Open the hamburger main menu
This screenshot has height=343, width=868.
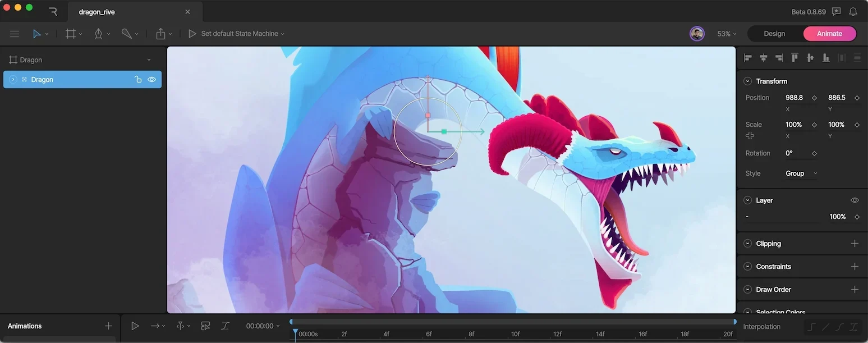15,34
